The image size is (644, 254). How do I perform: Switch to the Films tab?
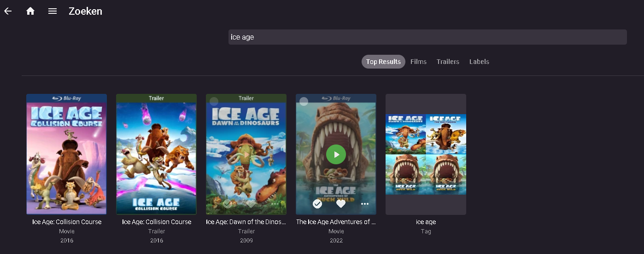click(x=418, y=62)
